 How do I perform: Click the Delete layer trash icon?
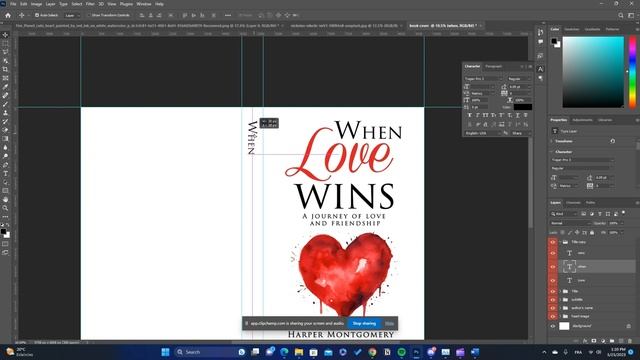pyautogui.click(x=630, y=341)
